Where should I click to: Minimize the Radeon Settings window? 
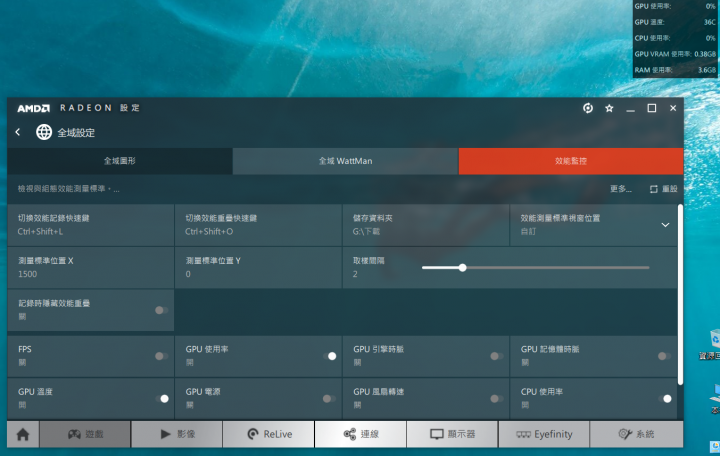coord(630,108)
